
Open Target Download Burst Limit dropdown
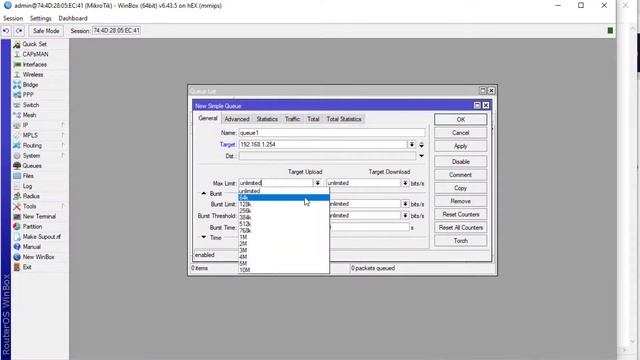pyautogui.click(x=405, y=204)
